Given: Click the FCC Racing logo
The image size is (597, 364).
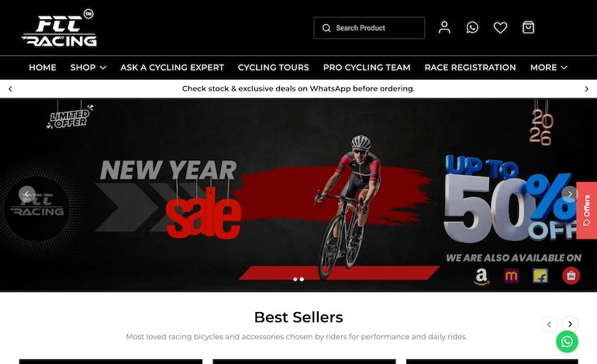Looking at the screenshot, I should (x=59, y=28).
